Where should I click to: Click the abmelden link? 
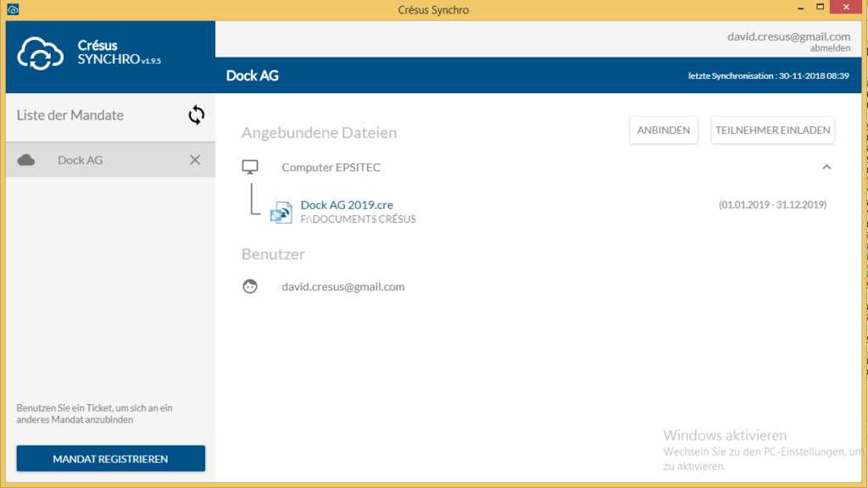[x=830, y=48]
